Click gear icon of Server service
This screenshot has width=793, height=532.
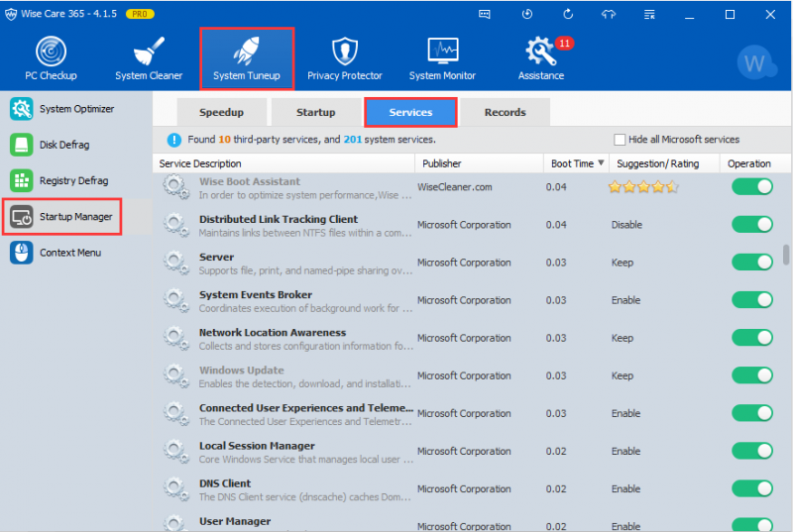tap(176, 263)
